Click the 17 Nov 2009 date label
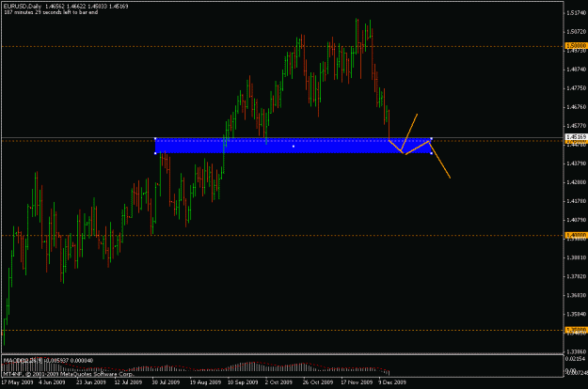588x389 pixels. [x=357, y=382]
